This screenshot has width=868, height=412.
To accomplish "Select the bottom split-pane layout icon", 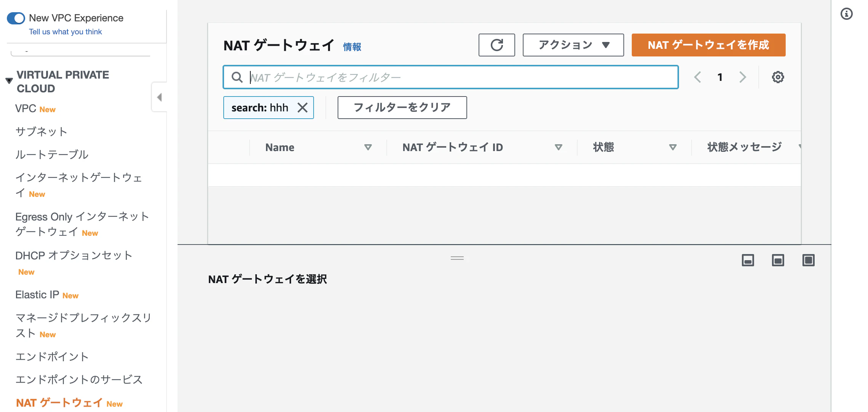I will tap(748, 260).
